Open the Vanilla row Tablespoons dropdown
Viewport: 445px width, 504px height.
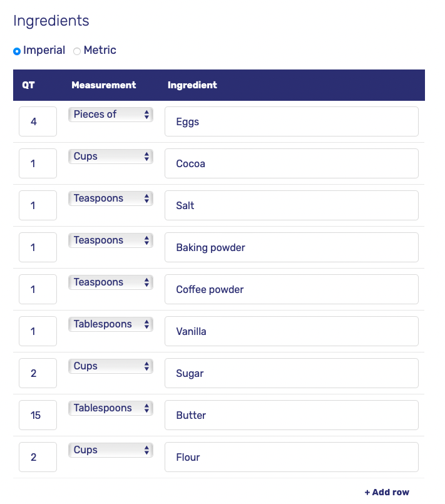tap(110, 324)
